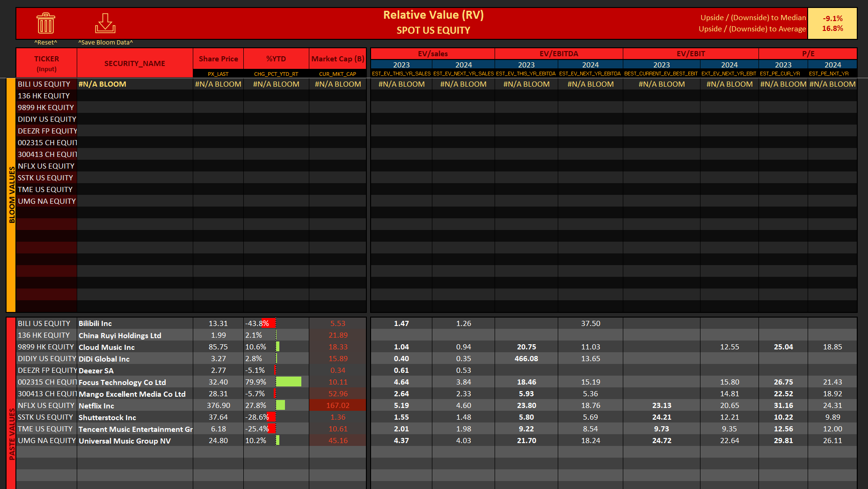Click Cloud Music 2024 EV/EBIT value 12.55
This screenshot has height=489, width=868.
pyautogui.click(x=729, y=347)
